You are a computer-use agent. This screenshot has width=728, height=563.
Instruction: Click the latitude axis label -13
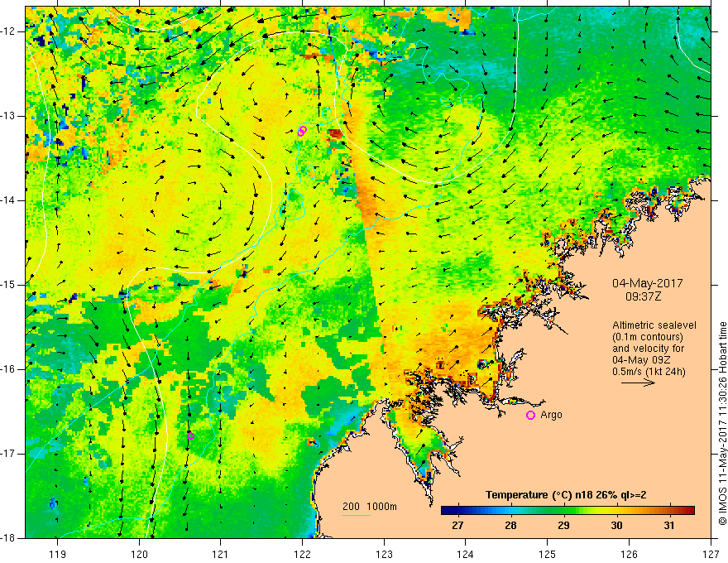8,116
